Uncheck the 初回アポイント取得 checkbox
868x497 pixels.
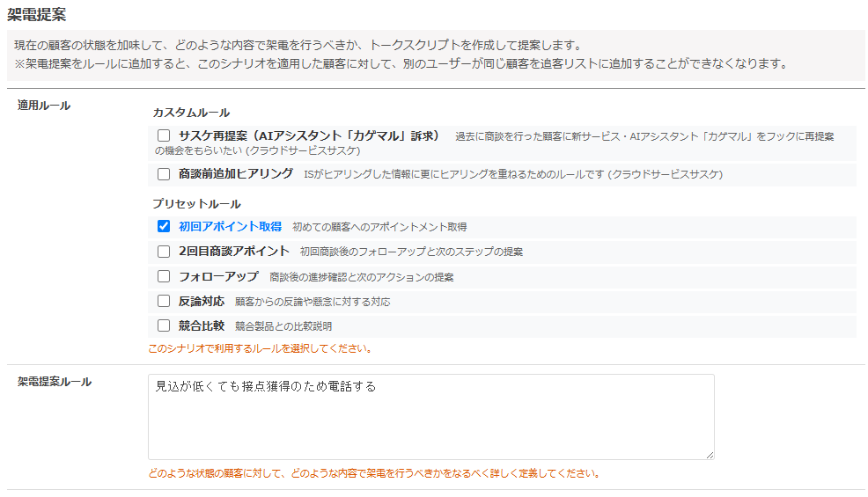(x=164, y=226)
